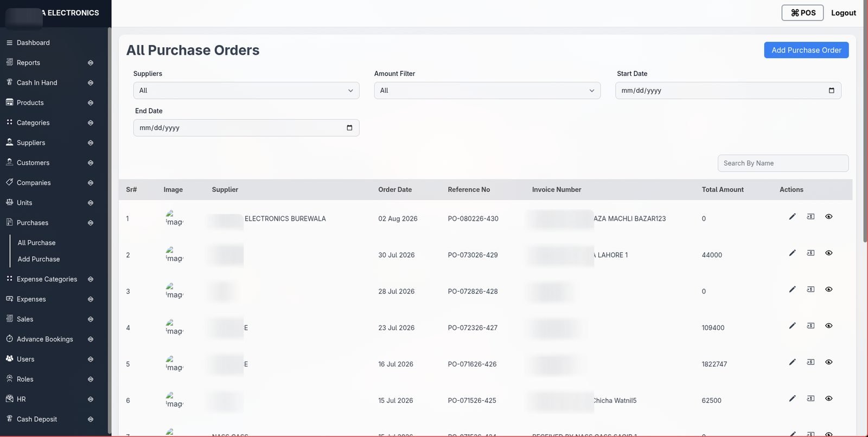Screen dimensions: 868x437
Task: Expand the Reports submenu arrow
Action: [91, 63]
